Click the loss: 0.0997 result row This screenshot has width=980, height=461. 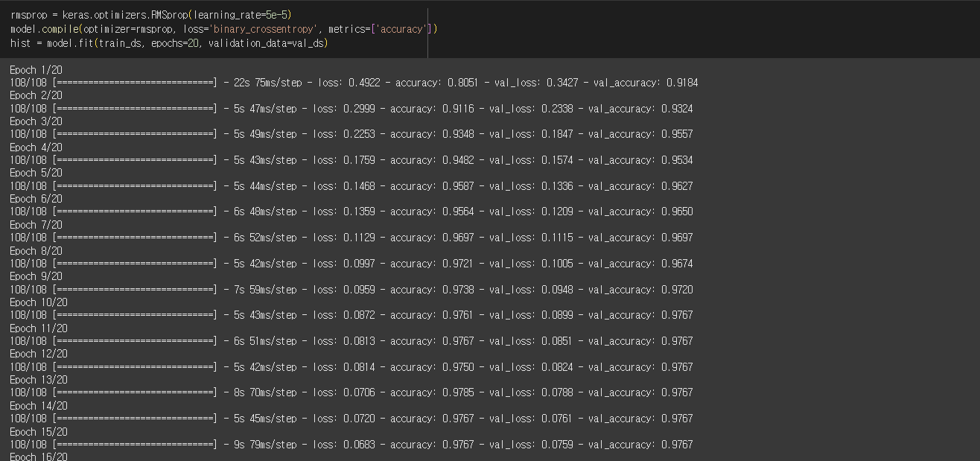point(351,264)
